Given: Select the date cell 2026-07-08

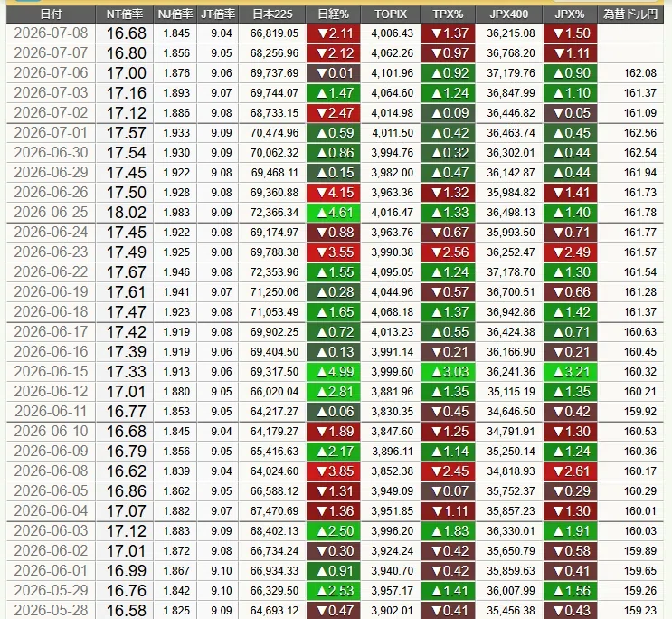Looking at the screenshot, I should click(51, 33).
